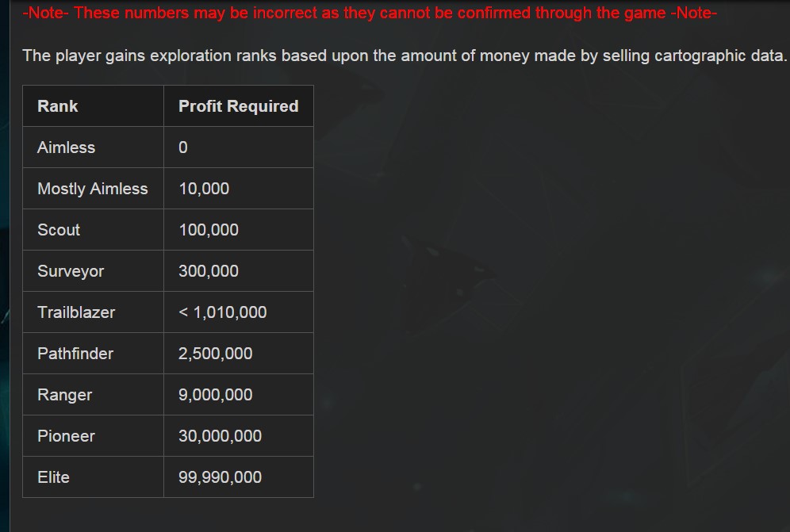Click the 99,990,000 profit value
The height and width of the screenshot is (532, 790).
220,477
